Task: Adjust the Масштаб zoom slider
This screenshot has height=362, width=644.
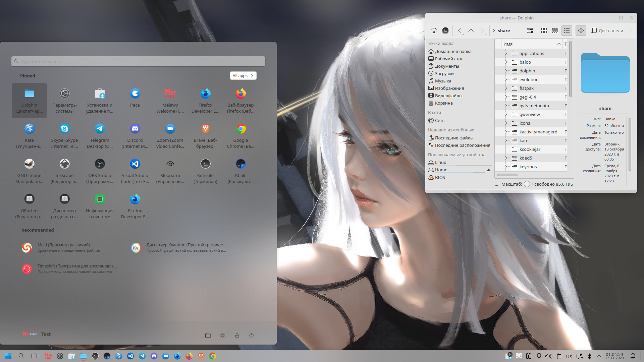Action: coord(527,184)
